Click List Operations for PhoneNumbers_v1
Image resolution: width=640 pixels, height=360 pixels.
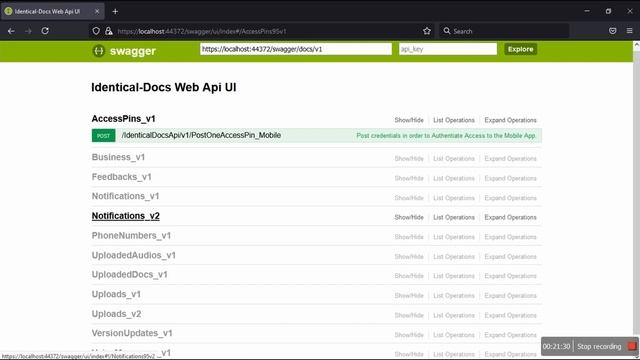click(x=454, y=237)
